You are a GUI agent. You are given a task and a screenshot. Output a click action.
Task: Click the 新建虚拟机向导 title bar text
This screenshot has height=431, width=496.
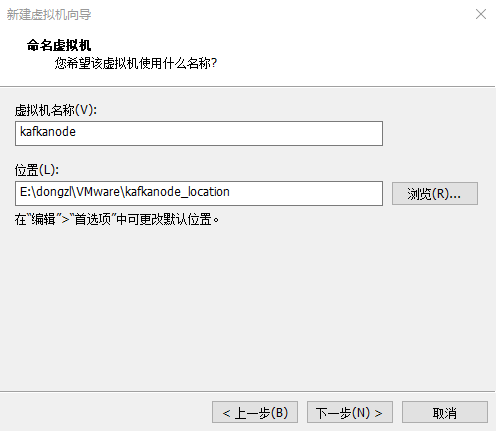pos(49,14)
